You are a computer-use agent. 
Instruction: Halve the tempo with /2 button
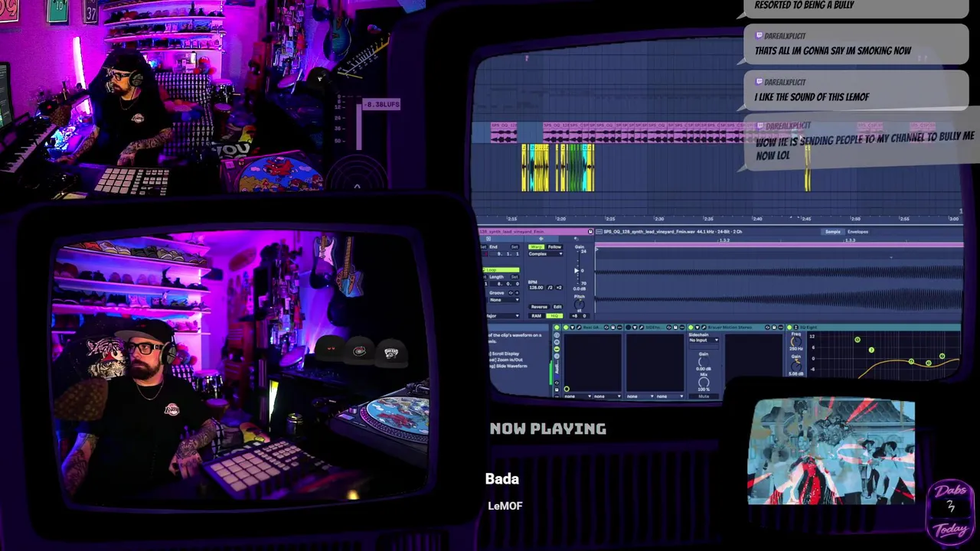point(550,288)
